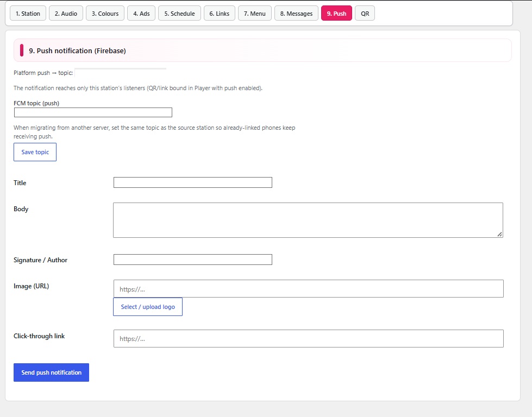The image size is (532, 417).
Task: Click the 'Title' field label
Action: pyautogui.click(x=20, y=183)
